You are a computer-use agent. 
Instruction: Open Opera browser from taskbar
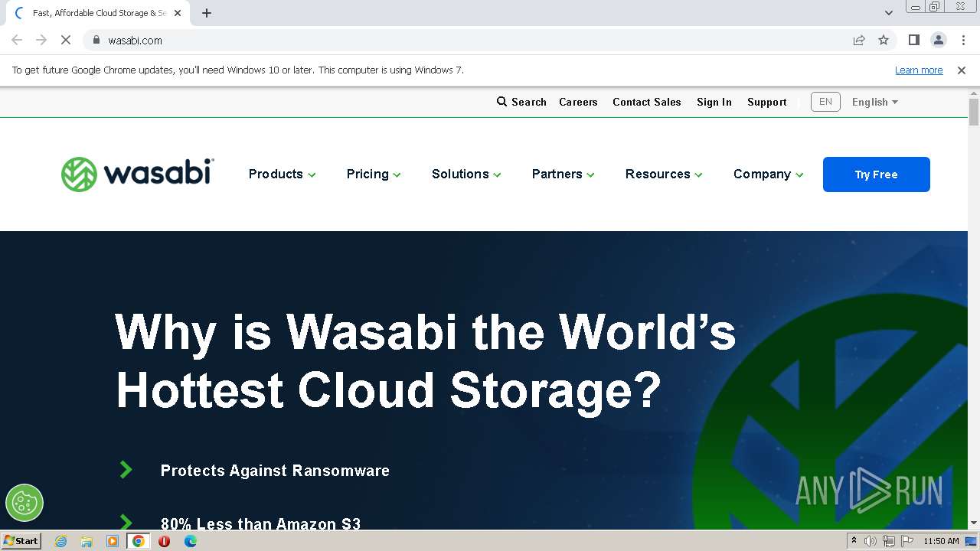coord(164,541)
